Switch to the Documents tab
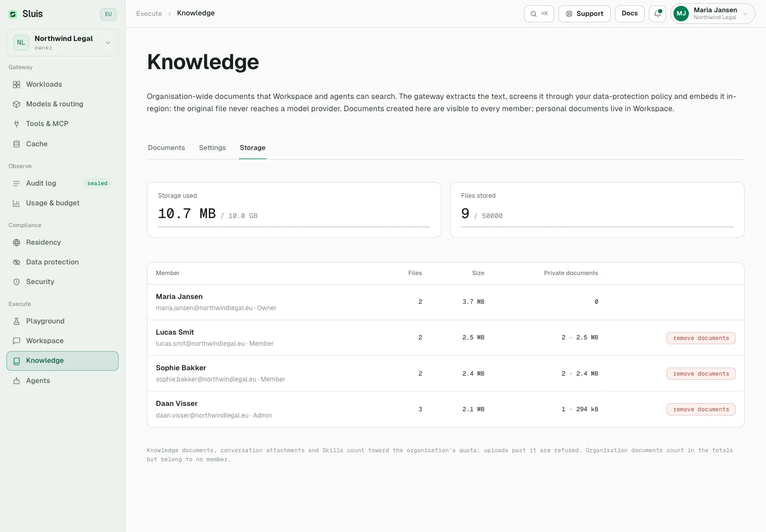 (x=166, y=148)
